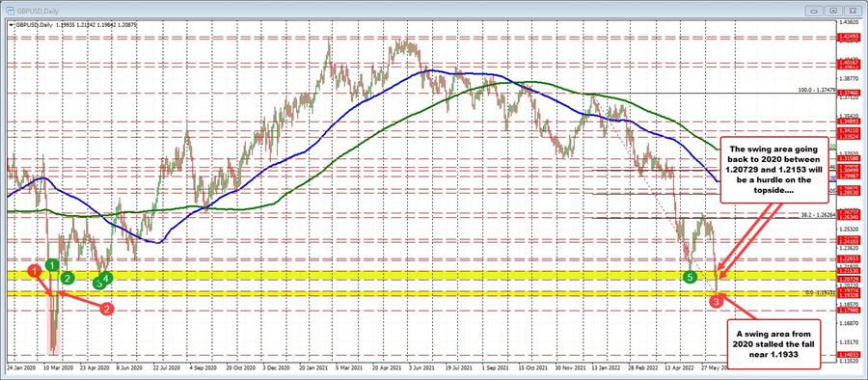The height and width of the screenshot is (380, 868).
Task: Select the chart's GBPUSD,Daily OHLC header line
Action: coord(77,25)
